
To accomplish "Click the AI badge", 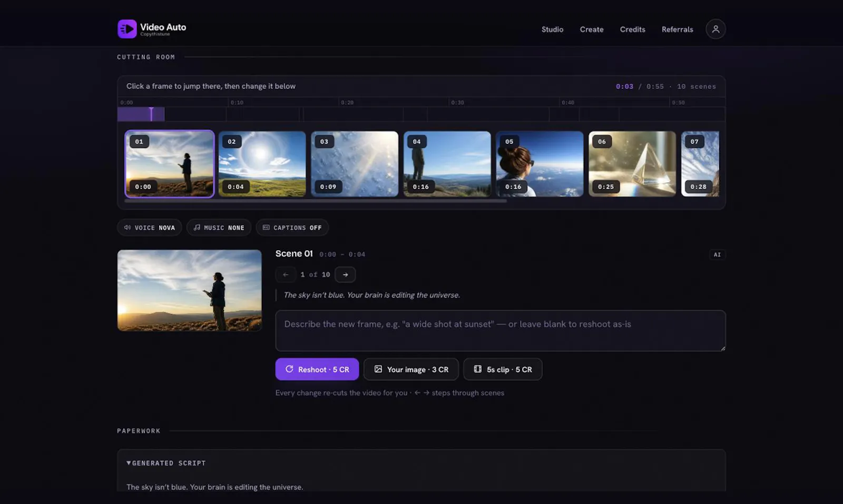I will (717, 254).
